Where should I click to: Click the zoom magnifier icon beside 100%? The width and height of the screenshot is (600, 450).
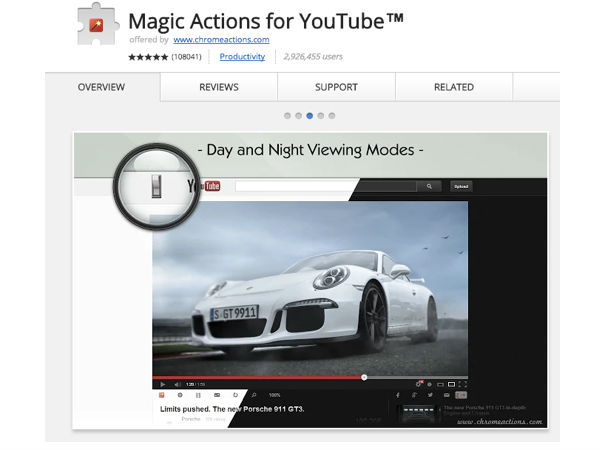(254, 395)
